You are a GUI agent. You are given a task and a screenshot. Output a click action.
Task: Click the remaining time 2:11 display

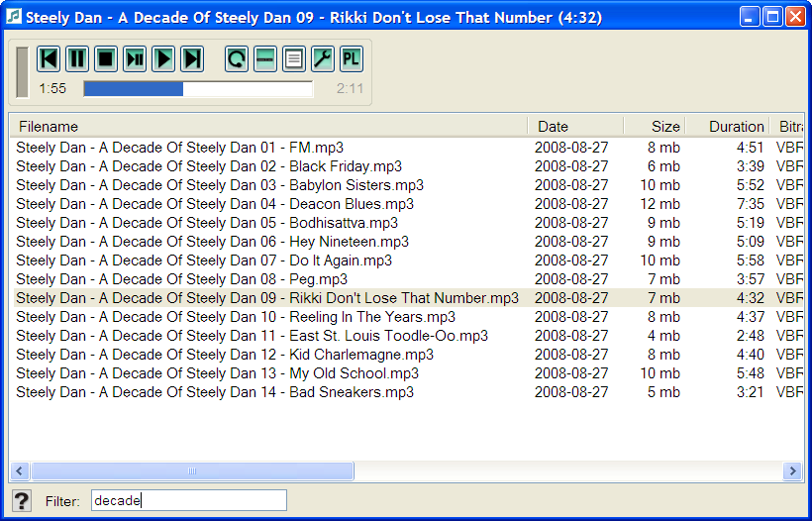pyautogui.click(x=350, y=88)
